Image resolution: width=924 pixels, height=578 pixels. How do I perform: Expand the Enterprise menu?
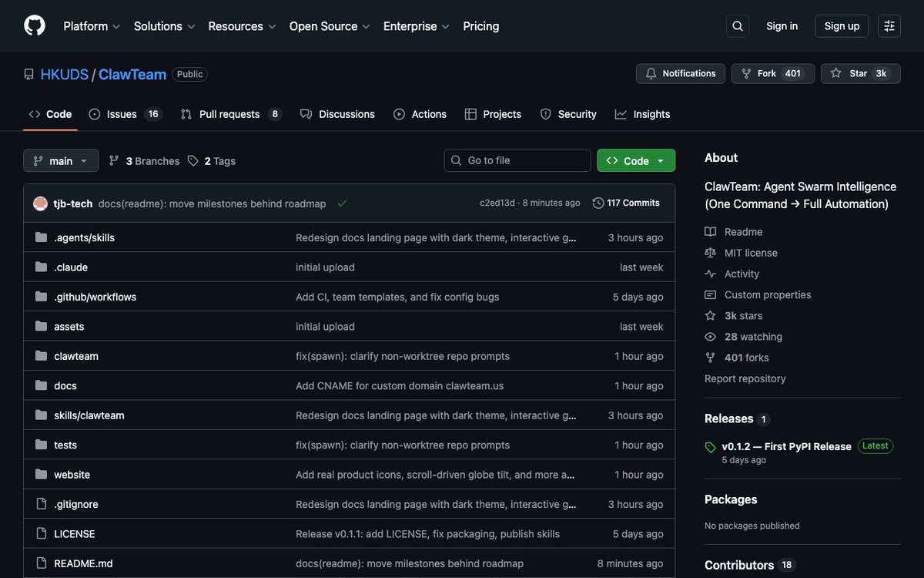[416, 26]
